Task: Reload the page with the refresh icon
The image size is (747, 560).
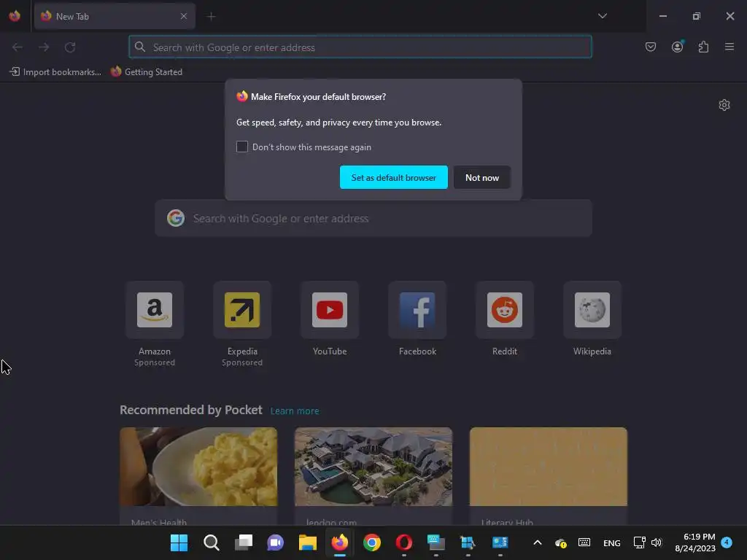Action: click(70, 47)
